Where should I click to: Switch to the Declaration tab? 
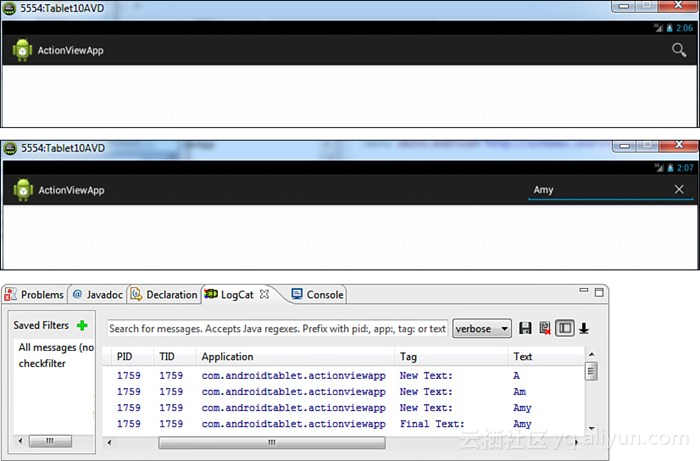[164, 295]
